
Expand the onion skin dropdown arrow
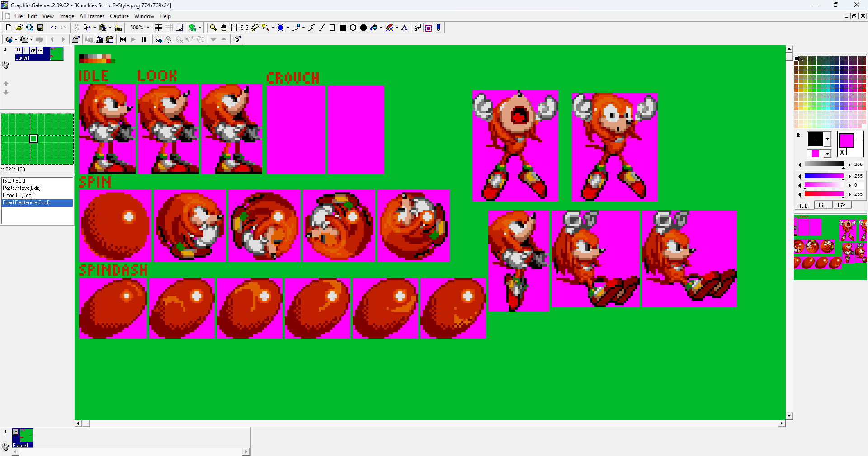point(200,28)
